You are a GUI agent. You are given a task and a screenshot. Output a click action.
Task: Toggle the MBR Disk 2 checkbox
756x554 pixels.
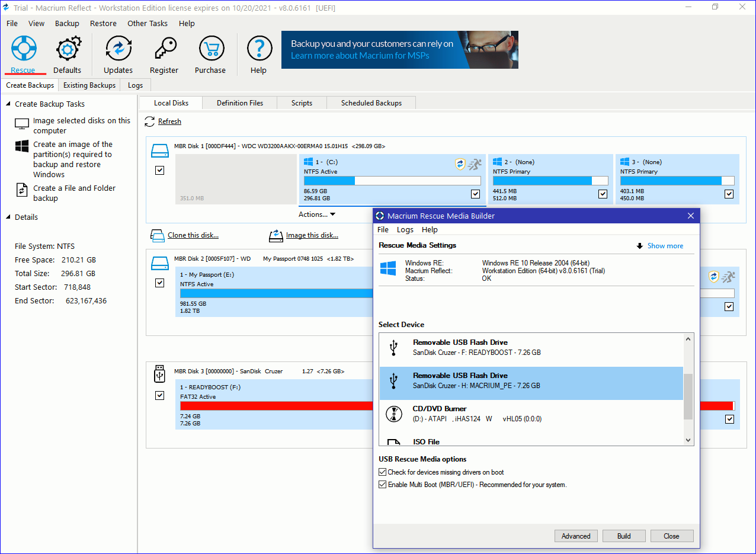tap(159, 283)
